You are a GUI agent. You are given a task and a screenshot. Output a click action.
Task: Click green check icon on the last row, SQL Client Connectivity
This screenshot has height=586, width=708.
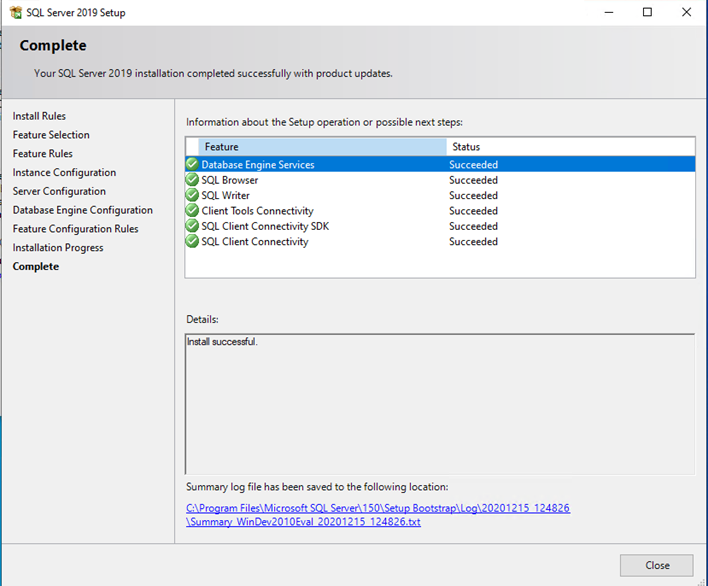pyautogui.click(x=192, y=241)
